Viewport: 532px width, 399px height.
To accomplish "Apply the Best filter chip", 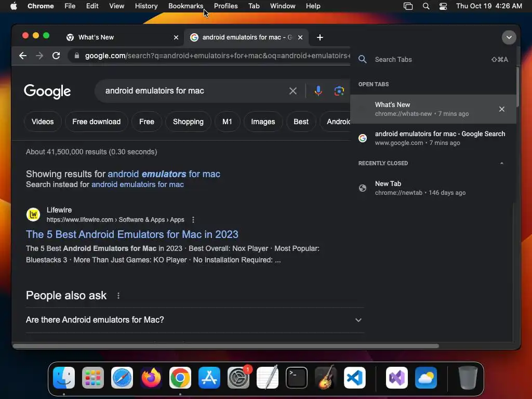I will (x=301, y=122).
